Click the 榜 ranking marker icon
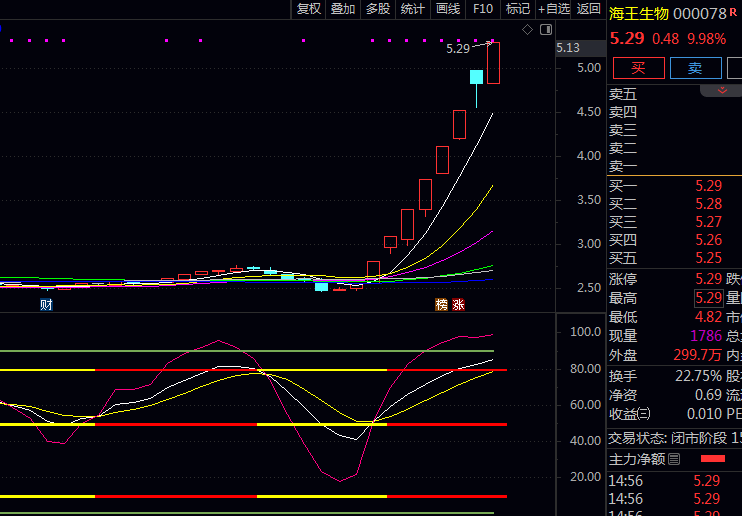This screenshot has height=516, width=742. click(x=440, y=304)
